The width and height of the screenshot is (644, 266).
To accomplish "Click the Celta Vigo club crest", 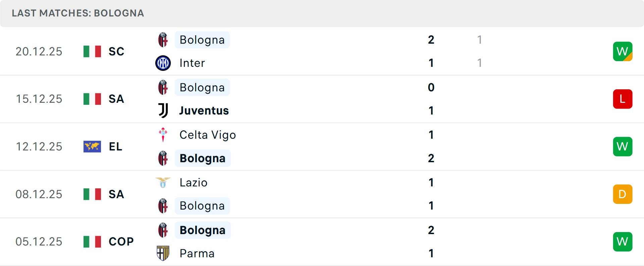I will pyautogui.click(x=163, y=135).
